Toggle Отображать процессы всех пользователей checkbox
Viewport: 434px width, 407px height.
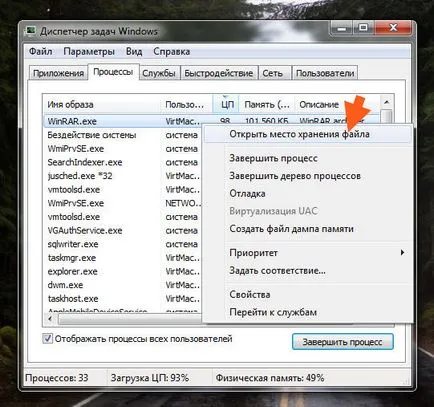[x=47, y=339]
